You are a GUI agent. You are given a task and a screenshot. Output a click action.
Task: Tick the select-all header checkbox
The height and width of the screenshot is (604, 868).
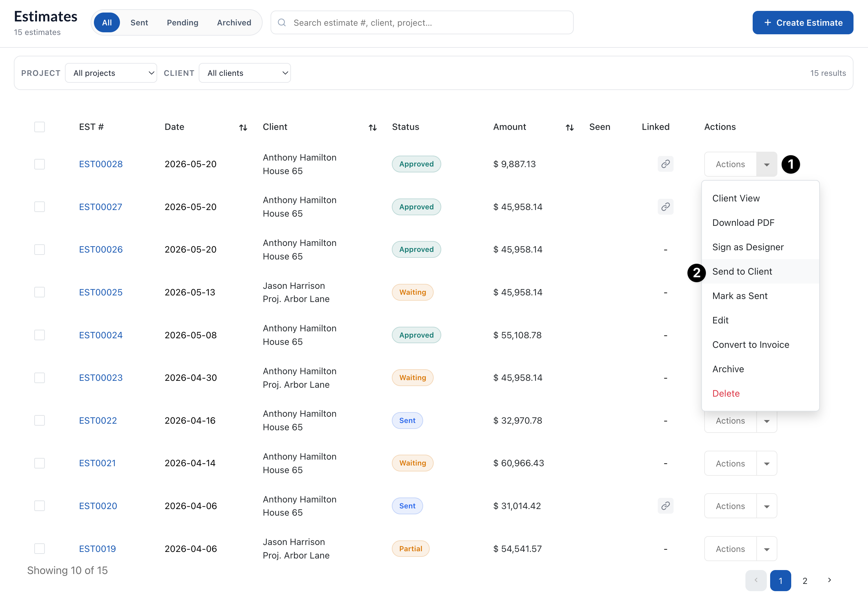(x=39, y=127)
